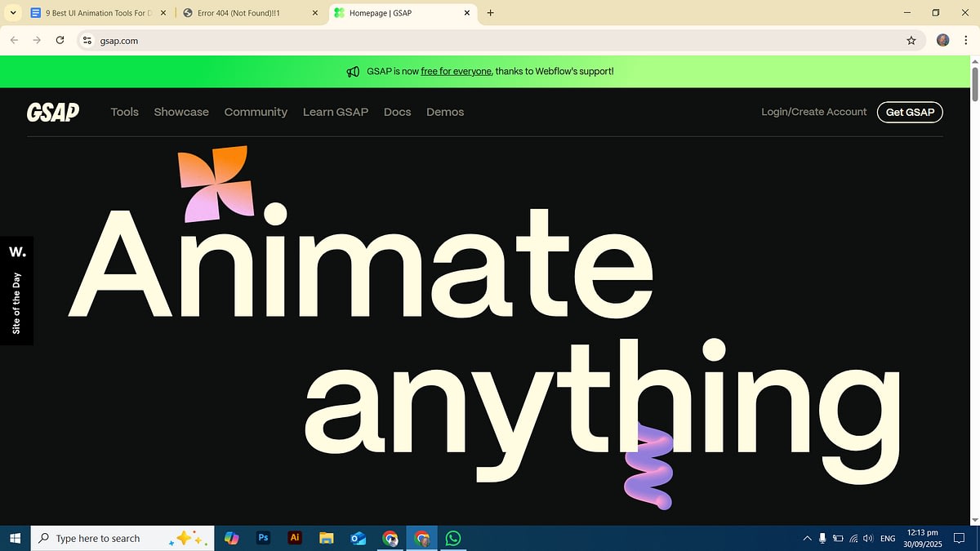Click the GSAP logo
Screen dimensions: 980x551
click(x=52, y=112)
